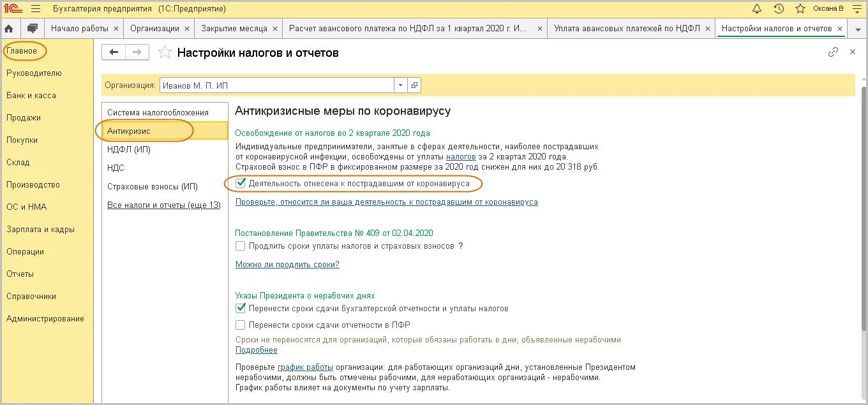Select НДФЛ (ИП) settings page
The image size is (868, 405).
164,149
